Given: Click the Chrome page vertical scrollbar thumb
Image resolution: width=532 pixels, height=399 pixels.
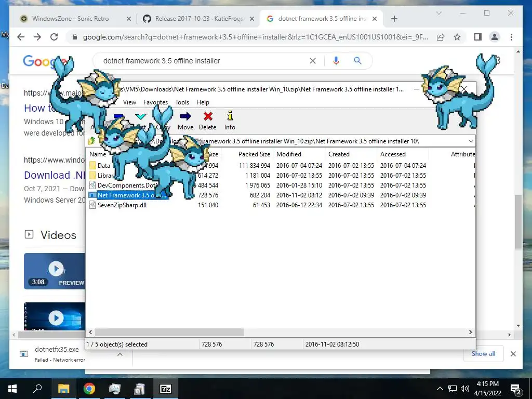Looking at the screenshot, I should (x=518, y=222).
